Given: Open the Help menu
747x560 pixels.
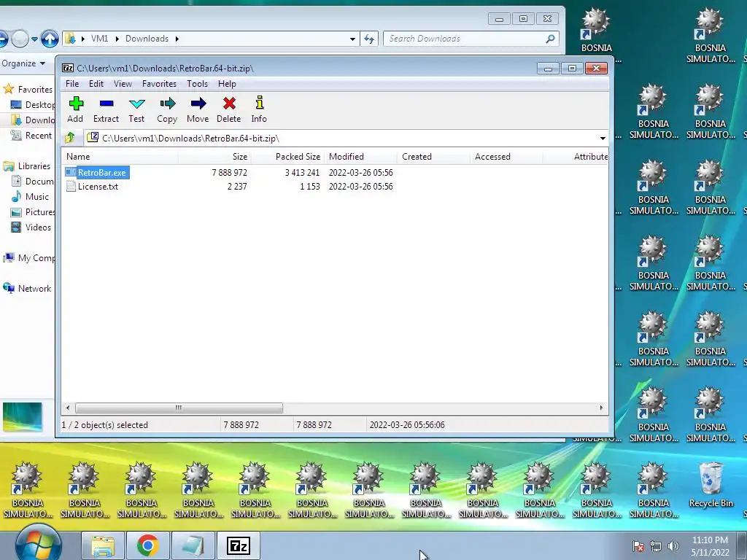Looking at the screenshot, I should pyautogui.click(x=228, y=84).
